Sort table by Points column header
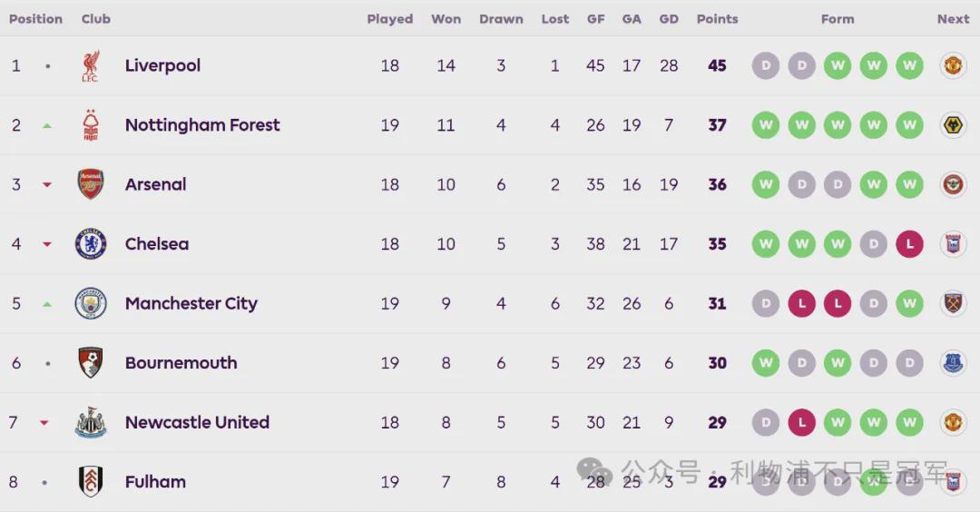Screen dimensions: 980x512 (717, 19)
